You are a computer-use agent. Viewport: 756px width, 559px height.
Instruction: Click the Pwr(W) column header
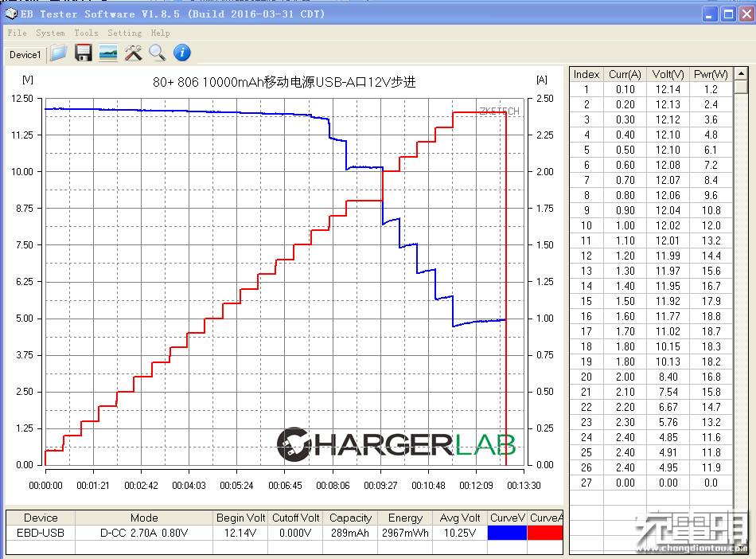[711, 74]
